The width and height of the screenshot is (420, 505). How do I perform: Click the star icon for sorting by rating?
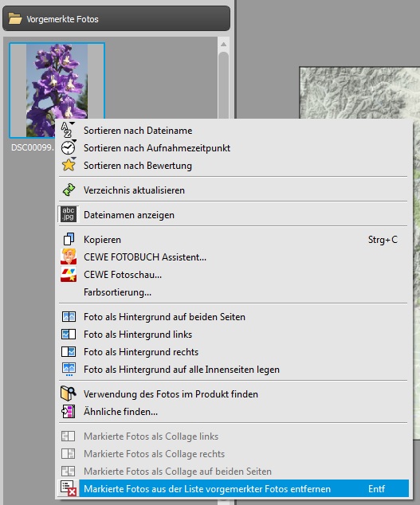tap(69, 165)
